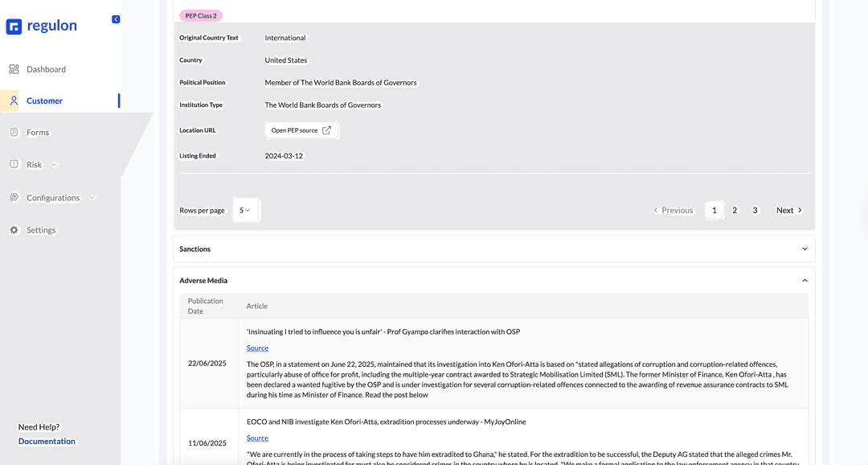Open the Documentation help link
Viewport: 868px width, 465px height.
tap(47, 441)
